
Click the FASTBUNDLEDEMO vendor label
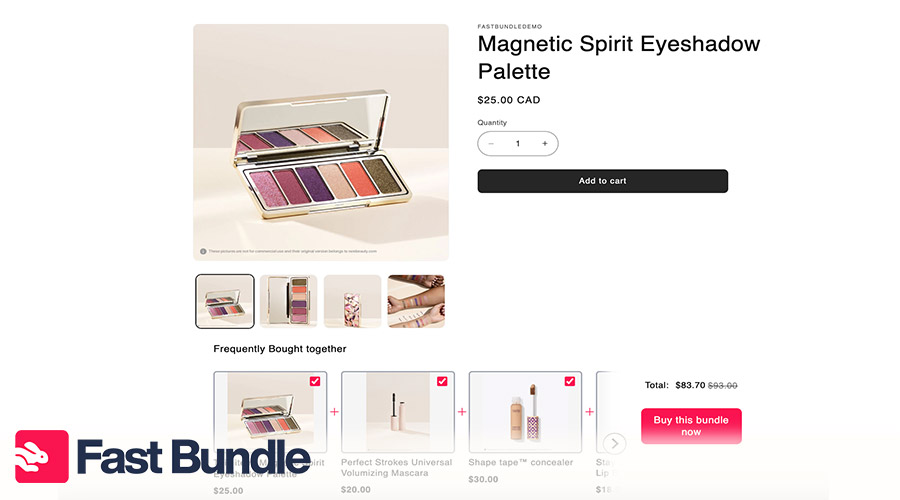(510, 26)
